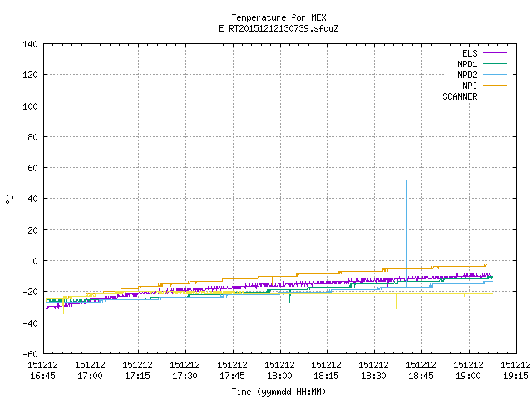The height and width of the screenshot is (399, 532).
Task: Click the y-axis label 20
Action: pos(32,230)
